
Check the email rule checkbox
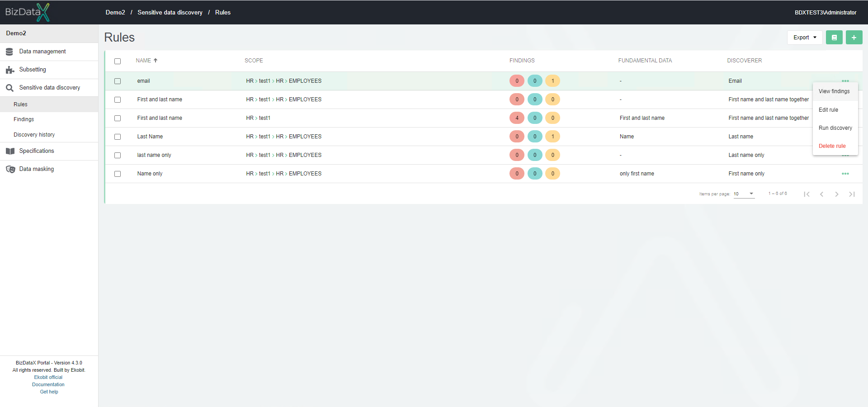click(118, 81)
